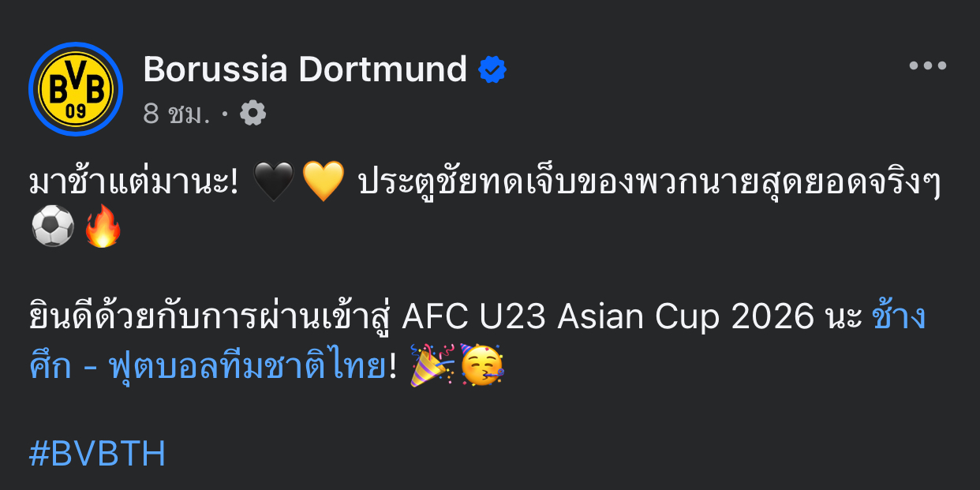Click the opening phrase มาช้าแต่มานะ!
980x490 pixels.
pos(133,184)
